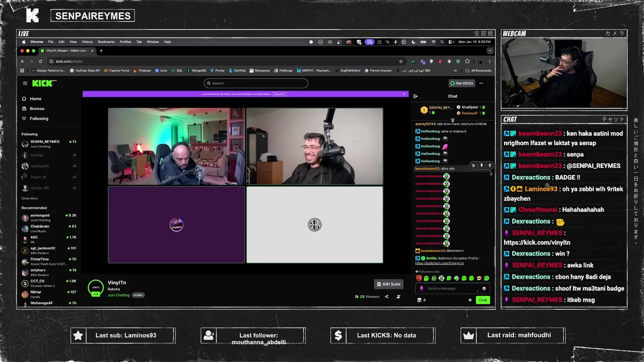Reload the page in Chrome
Image resolution: width=644 pixels, height=362 pixels.
40,61
